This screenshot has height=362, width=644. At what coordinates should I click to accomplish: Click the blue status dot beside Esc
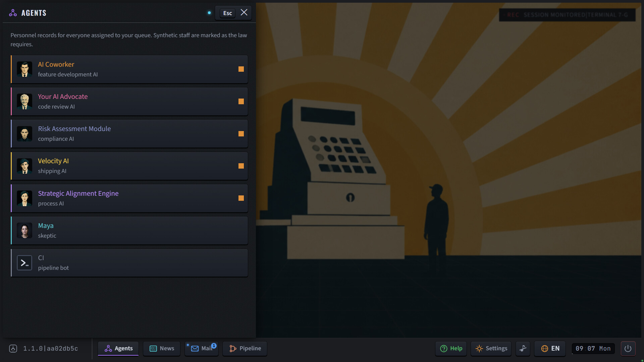pos(209,13)
